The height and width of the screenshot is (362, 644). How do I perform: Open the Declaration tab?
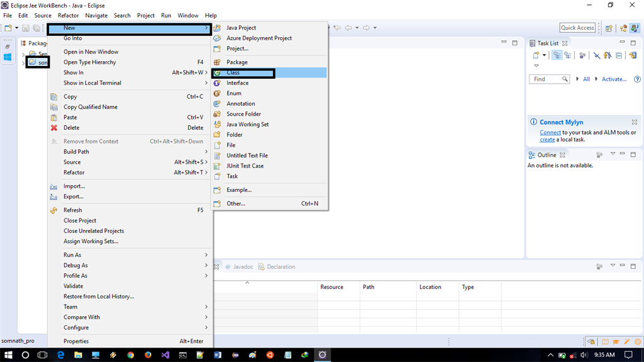click(x=277, y=266)
